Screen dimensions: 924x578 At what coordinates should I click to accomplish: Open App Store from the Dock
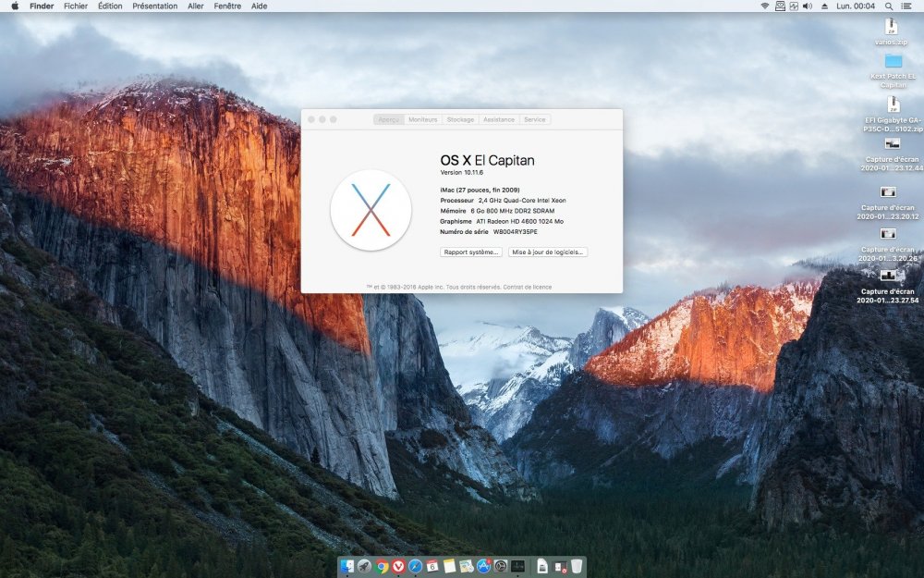(484, 566)
